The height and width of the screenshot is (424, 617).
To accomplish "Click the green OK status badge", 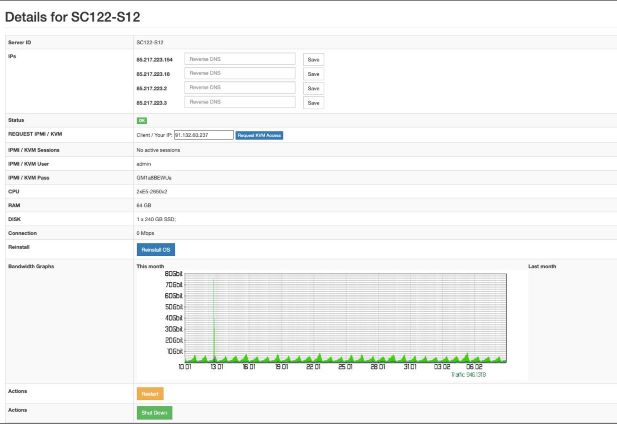I will pyautogui.click(x=141, y=120).
